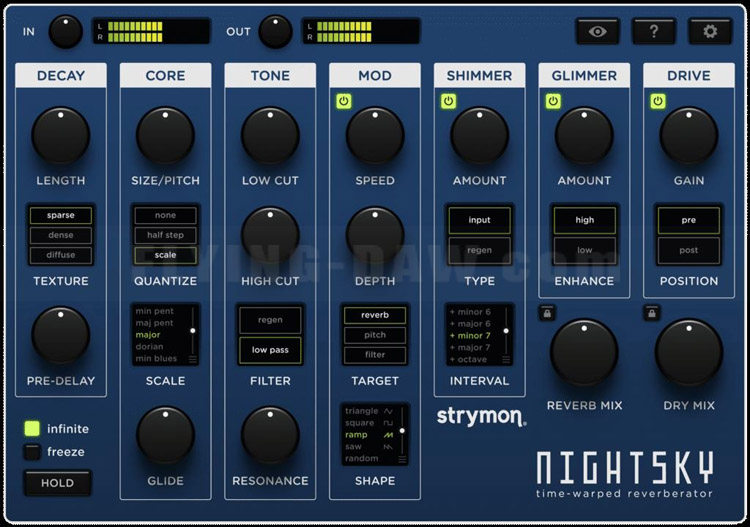This screenshot has width=750, height=527.
Task: Set quantize to none
Action: (165, 215)
